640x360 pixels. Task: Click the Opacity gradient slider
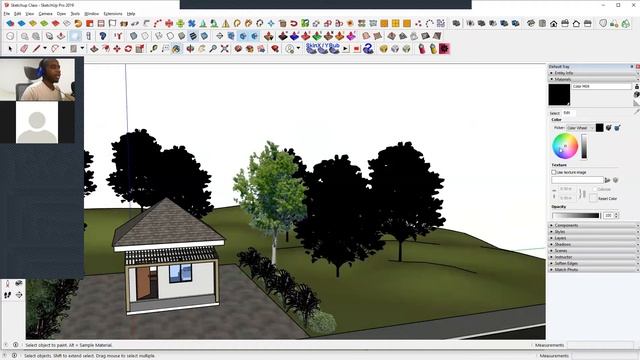click(576, 215)
